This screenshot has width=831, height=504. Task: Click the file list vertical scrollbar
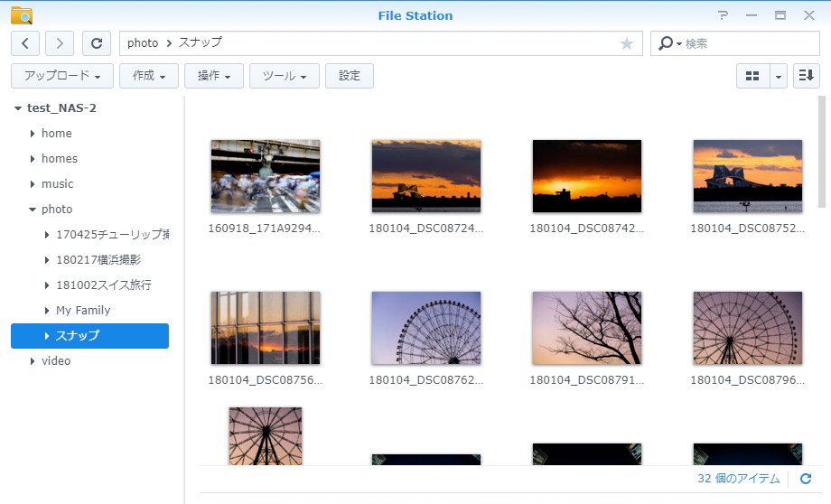tap(821, 152)
